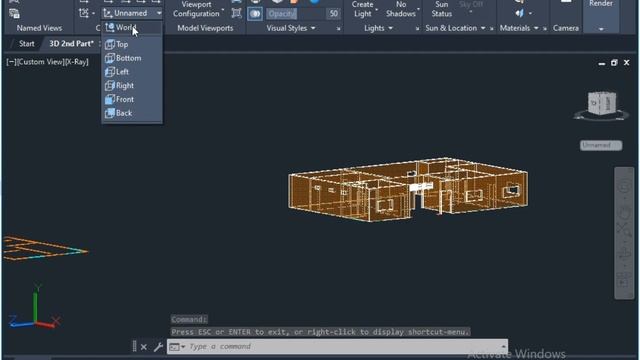Restore down the drawing viewport window
This screenshot has height=360, width=640.
(614, 63)
